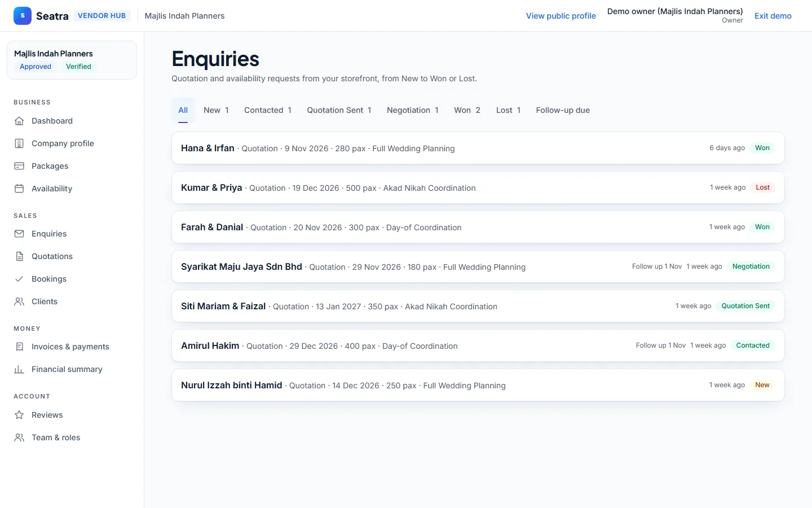The width and height of the screenshot is (812, 508).
Task: Go to Company profile page
Action: [72, 143]
